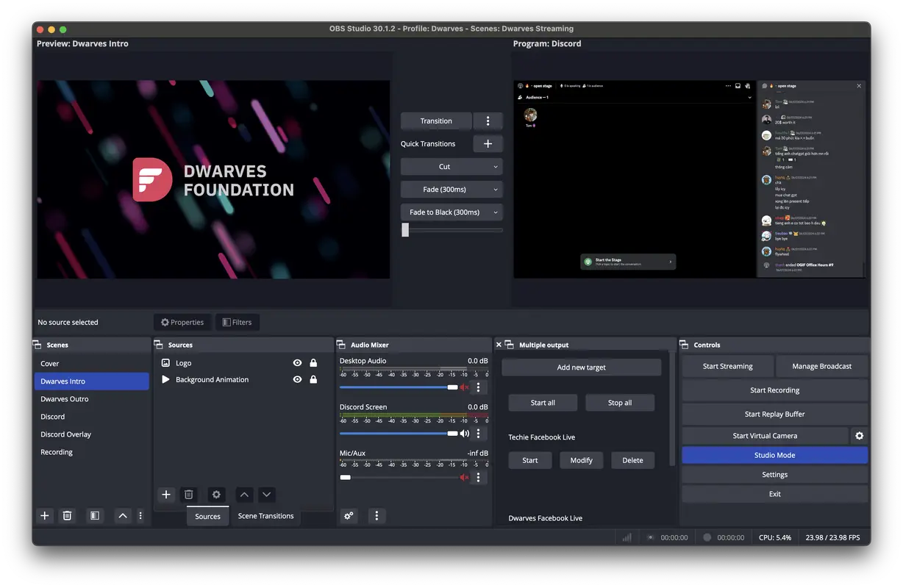Add a new scene with the plus icon

tap(45, 516)
